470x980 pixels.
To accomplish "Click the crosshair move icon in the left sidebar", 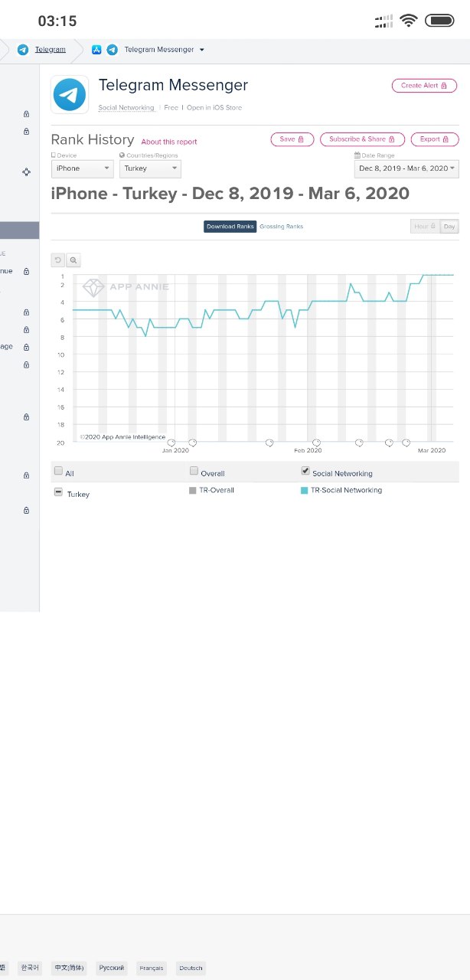I will tap(26, 172).
